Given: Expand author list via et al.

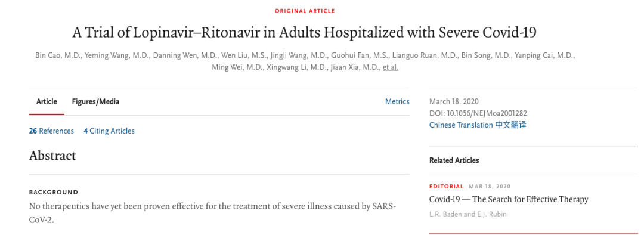Looking at the screenshot, I should 390,67.
